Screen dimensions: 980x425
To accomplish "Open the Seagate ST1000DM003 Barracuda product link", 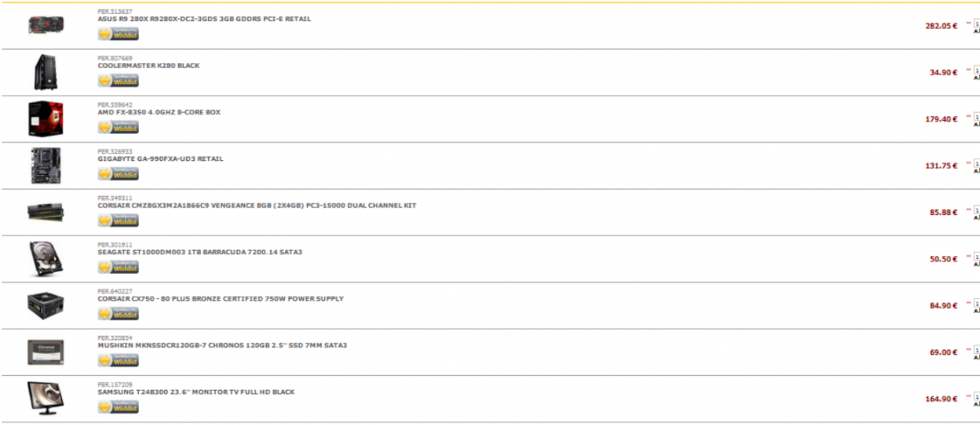I will pos(200,252).
